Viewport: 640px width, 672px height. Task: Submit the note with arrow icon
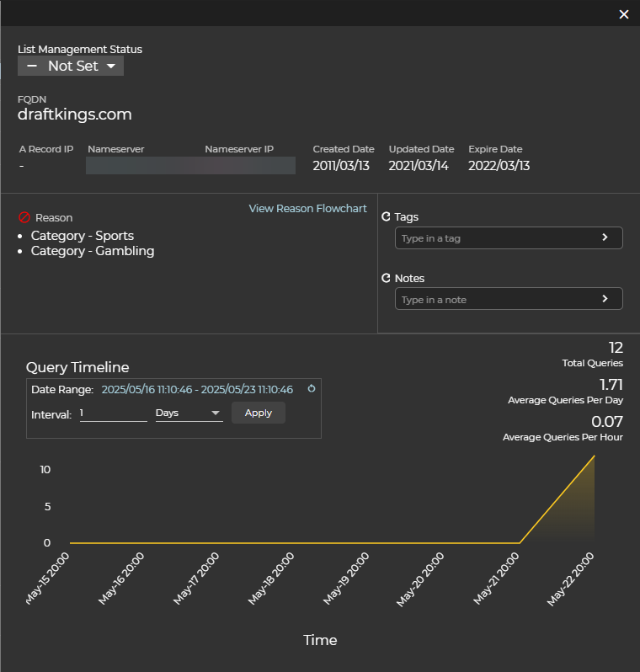tap(605, 299)
